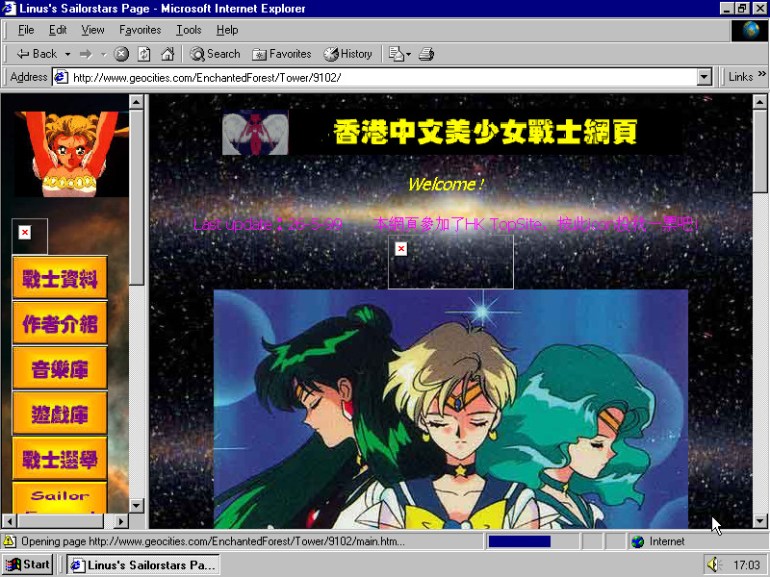Click the 遊戲庫 sidebar button

point(59,413)
